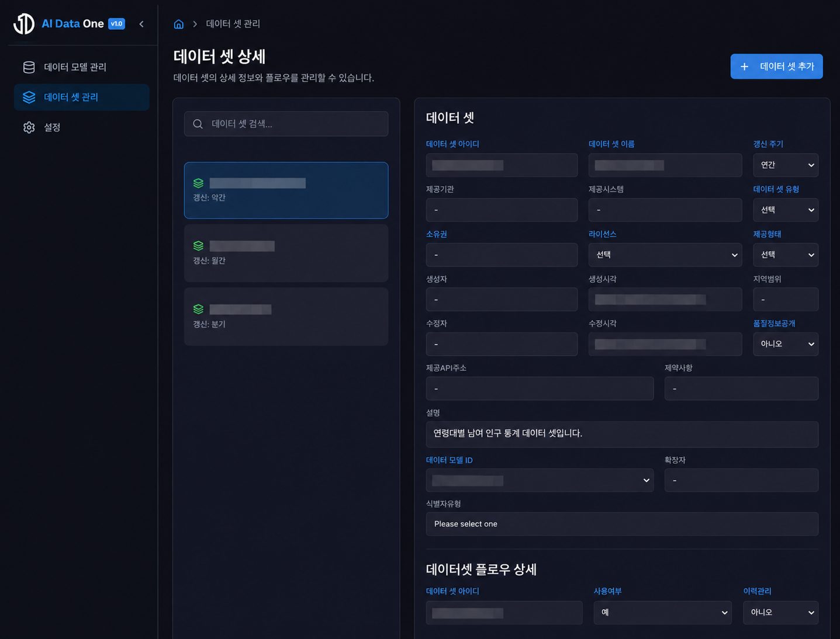840x639 pixels.
Task: Click the v1.0 version badge
Action: pos(117,24)
